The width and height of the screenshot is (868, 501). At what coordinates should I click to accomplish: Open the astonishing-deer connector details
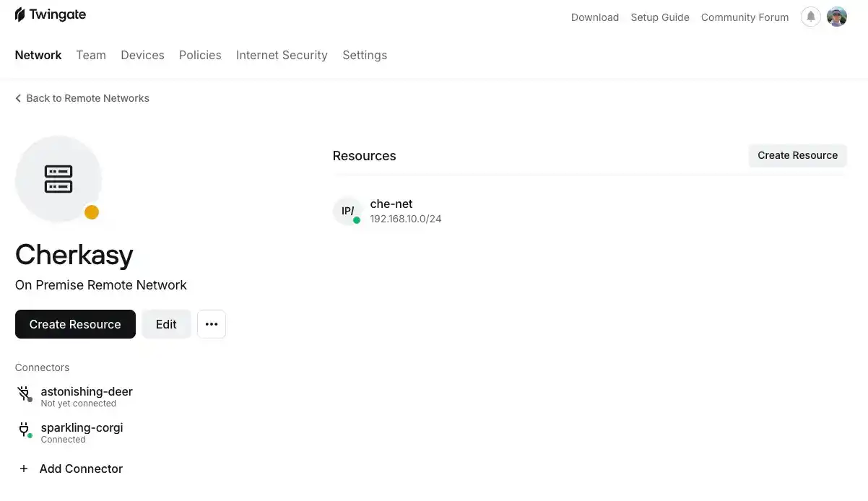pos(87,391)
